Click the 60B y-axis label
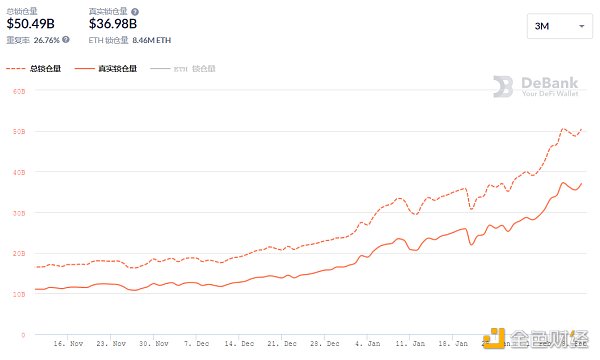The image size is (600, 360). (19, 91)
